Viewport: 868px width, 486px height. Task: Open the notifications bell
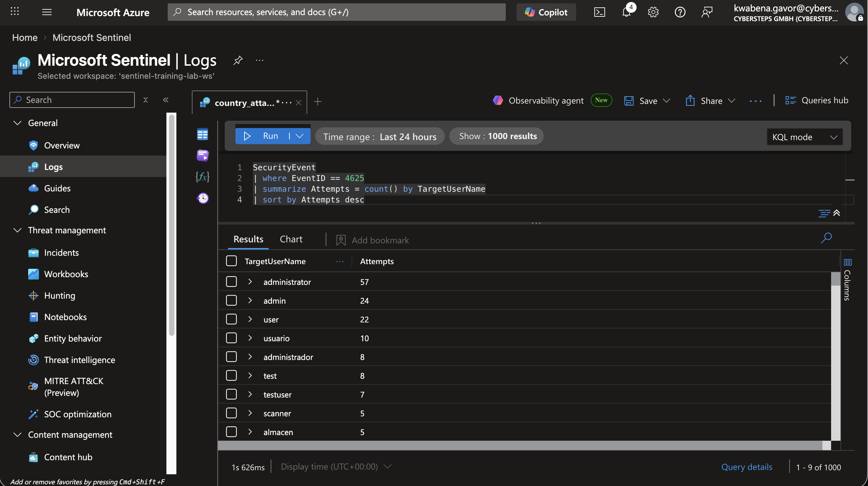[627, 12]
